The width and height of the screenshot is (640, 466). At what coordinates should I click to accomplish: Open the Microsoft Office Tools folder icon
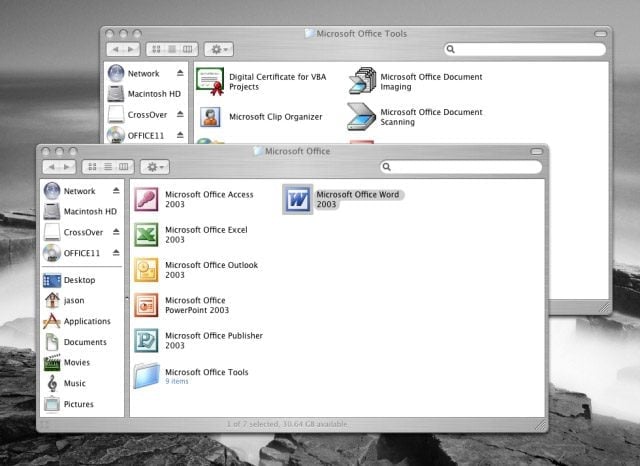point(146,375)
